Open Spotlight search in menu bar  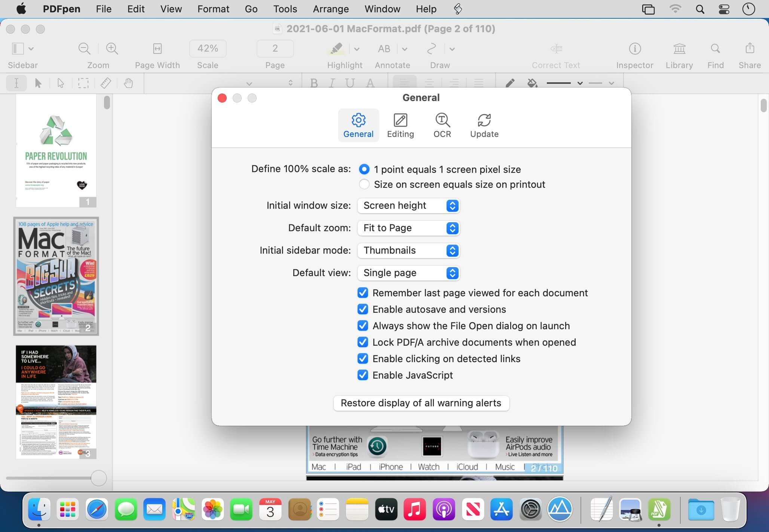tap(700, 9)
